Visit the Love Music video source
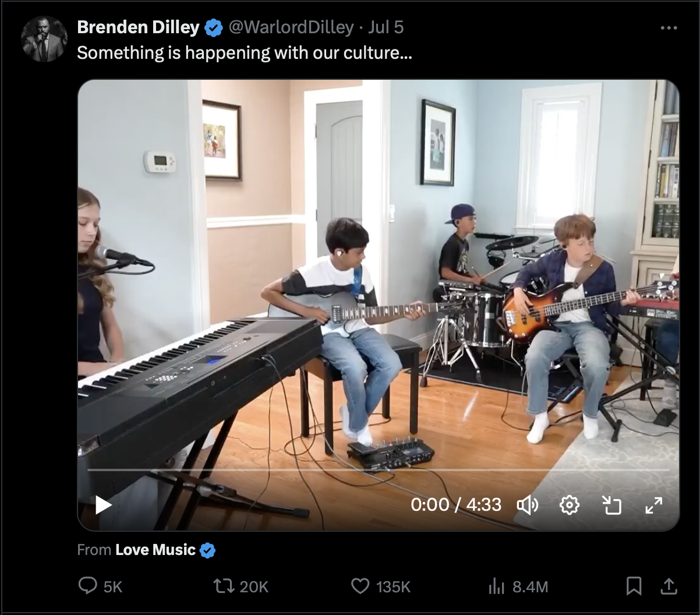This screenshot has height=615, width=700. point(155,550)
